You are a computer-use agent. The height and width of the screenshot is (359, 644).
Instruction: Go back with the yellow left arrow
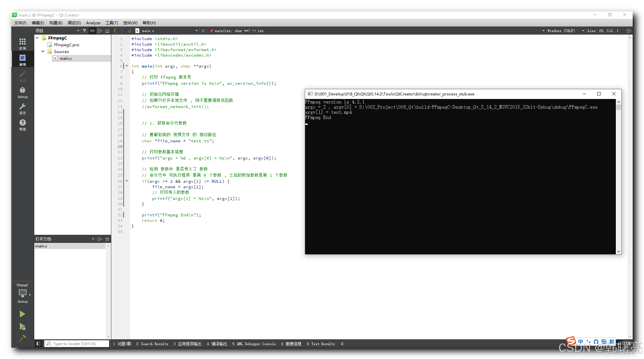115,31
